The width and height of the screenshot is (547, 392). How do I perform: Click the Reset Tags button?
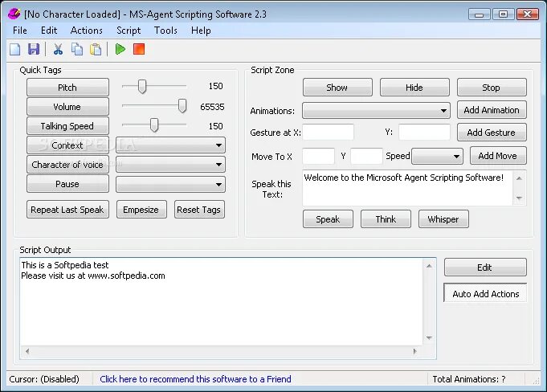(199, 209)
